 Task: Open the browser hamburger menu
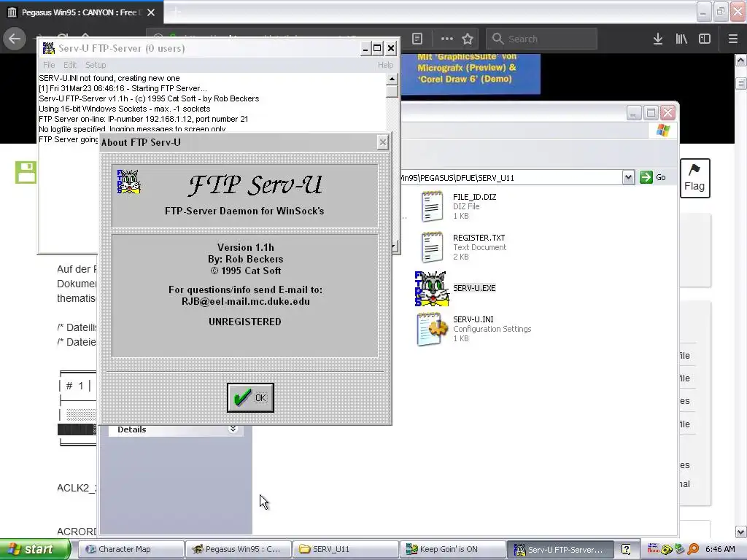(x=732, y=39)
